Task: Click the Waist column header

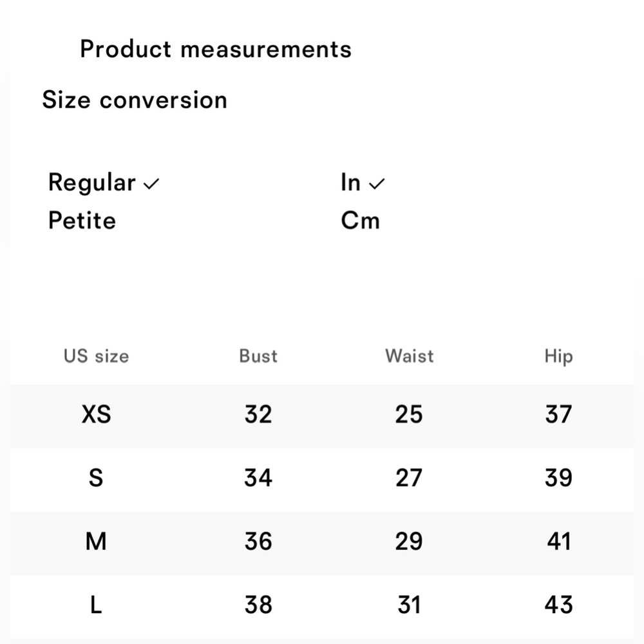Action: (x=410, y=356)
